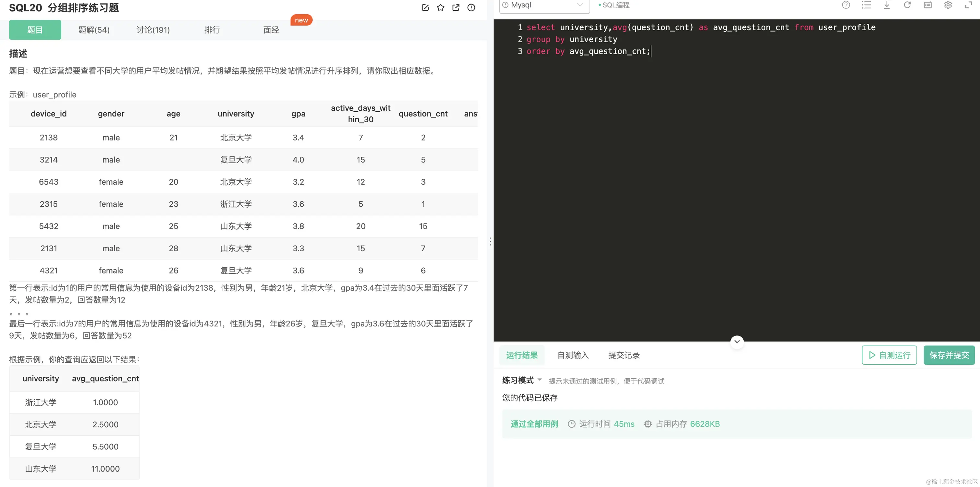Viewport: 980px width, 487px height.
Task: Toggle fullscreen editor mode
Action: (x=969, y=5)
